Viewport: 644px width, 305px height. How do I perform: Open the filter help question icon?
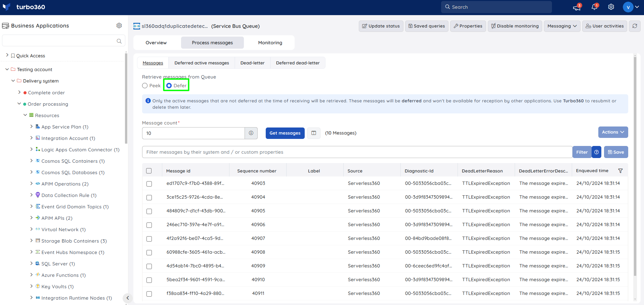click(x=596, y=152)
